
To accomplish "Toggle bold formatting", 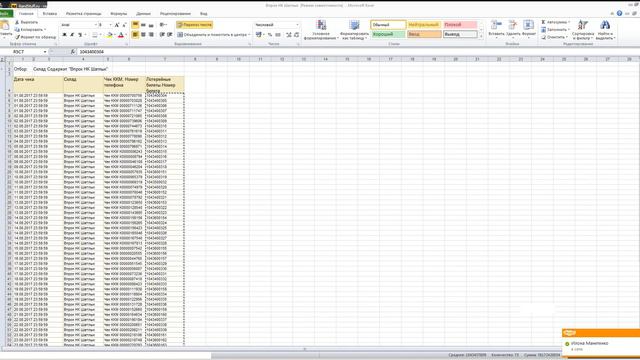I will click(64, 35).
